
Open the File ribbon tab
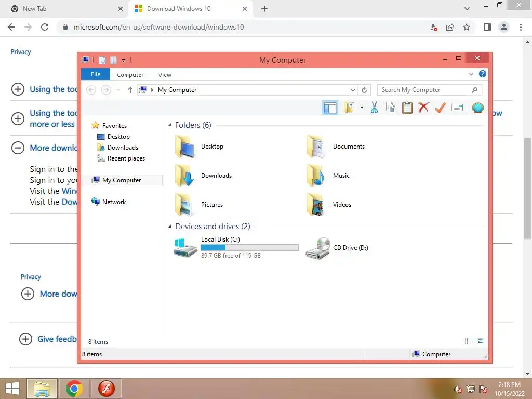pos(96,74)
